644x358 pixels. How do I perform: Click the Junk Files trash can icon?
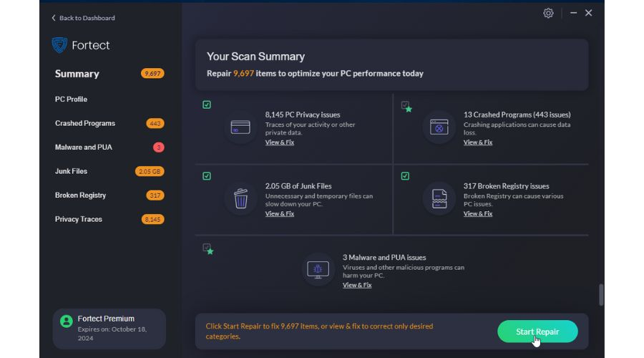(x=240, y=198)
